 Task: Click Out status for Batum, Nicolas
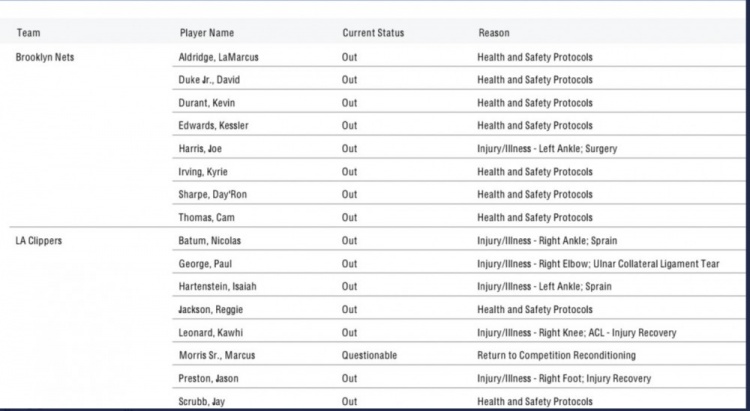[349, 241]
